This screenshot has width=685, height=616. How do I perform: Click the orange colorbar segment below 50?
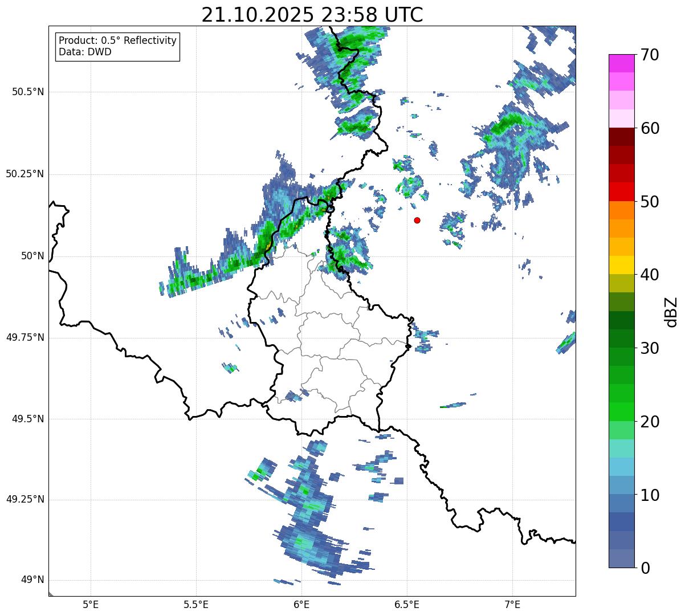[x=622, y=210]
